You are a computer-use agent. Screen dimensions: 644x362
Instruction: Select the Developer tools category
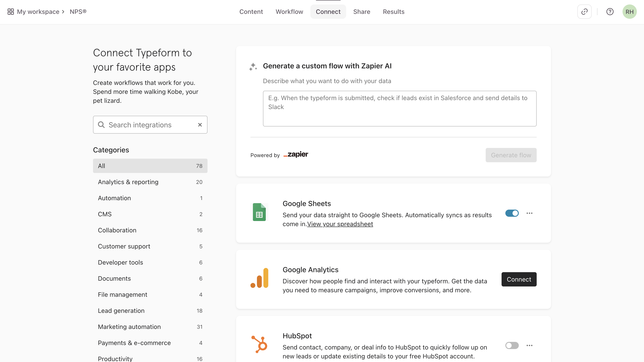pyautogui.click(x=150, y=262)
